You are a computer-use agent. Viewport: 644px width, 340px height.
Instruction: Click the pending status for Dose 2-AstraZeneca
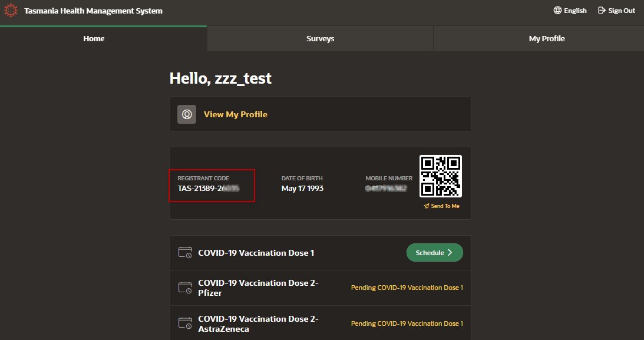click(407, 324)
